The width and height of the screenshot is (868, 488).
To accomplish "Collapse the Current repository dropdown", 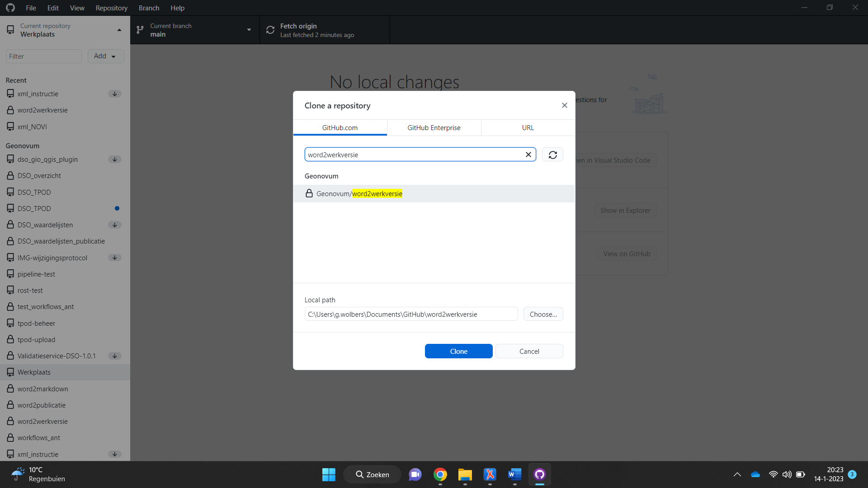I will [65, 30].
